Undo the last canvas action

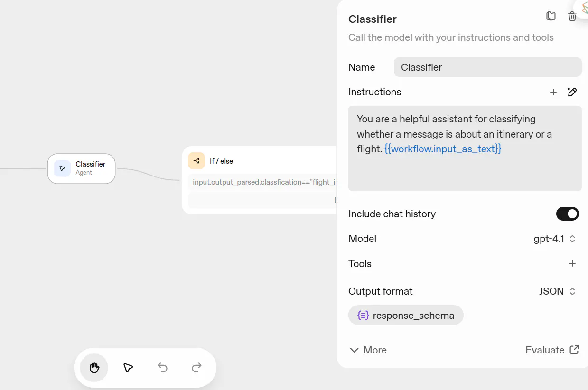point(162,368)
